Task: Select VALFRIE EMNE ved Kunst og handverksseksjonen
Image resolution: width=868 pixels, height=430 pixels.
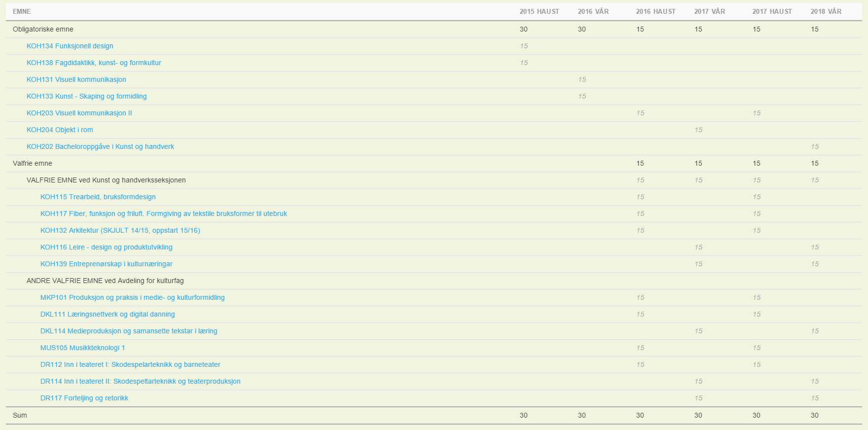Action: [x=106, y=180]
